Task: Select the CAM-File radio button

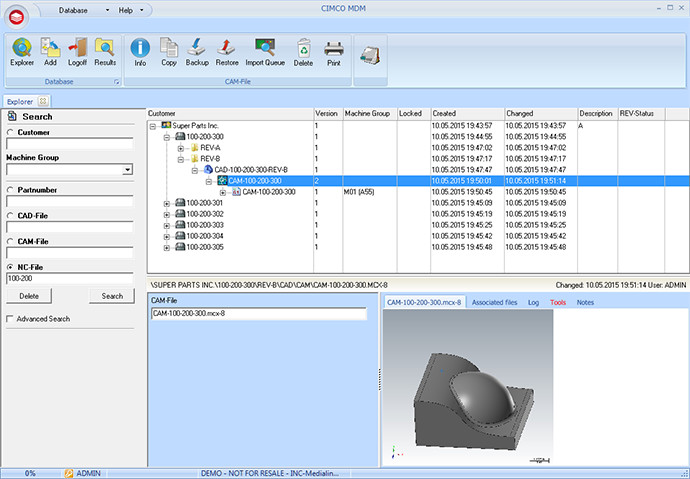Action: click(10, 241)
